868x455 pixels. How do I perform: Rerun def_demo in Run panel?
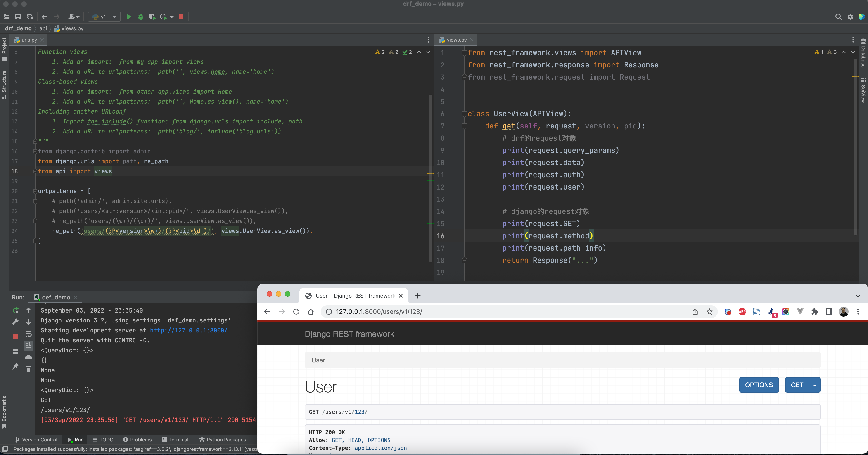[x=16, y=310]
